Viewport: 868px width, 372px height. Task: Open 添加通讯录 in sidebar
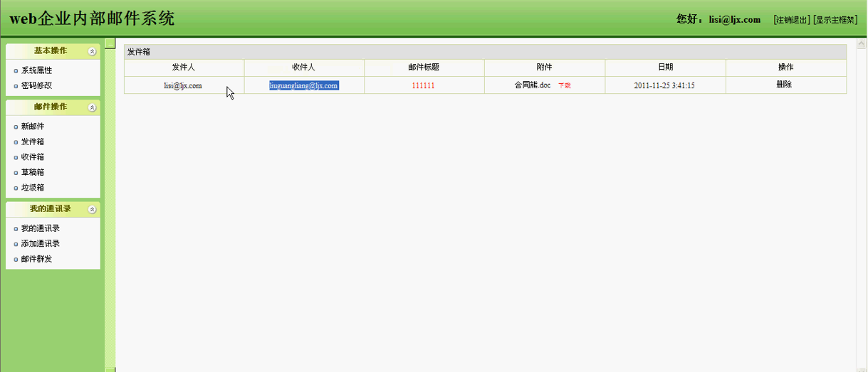(41, 243)
